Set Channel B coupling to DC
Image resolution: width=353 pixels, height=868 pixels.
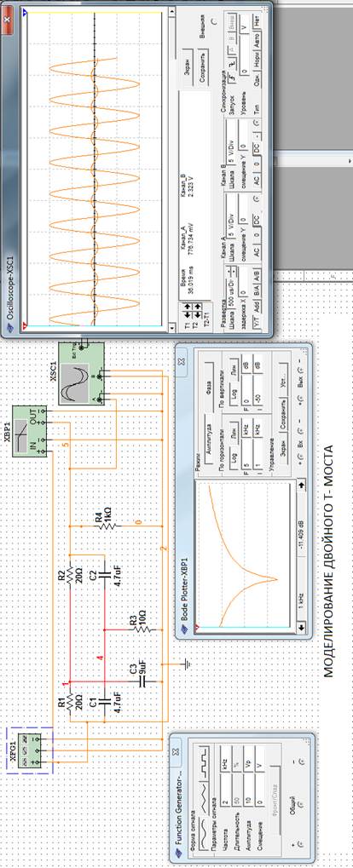tap(257, 147)
